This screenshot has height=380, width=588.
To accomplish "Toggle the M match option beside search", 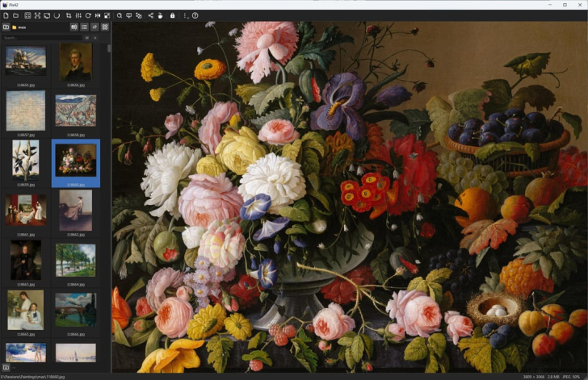I will pos(87,38).
